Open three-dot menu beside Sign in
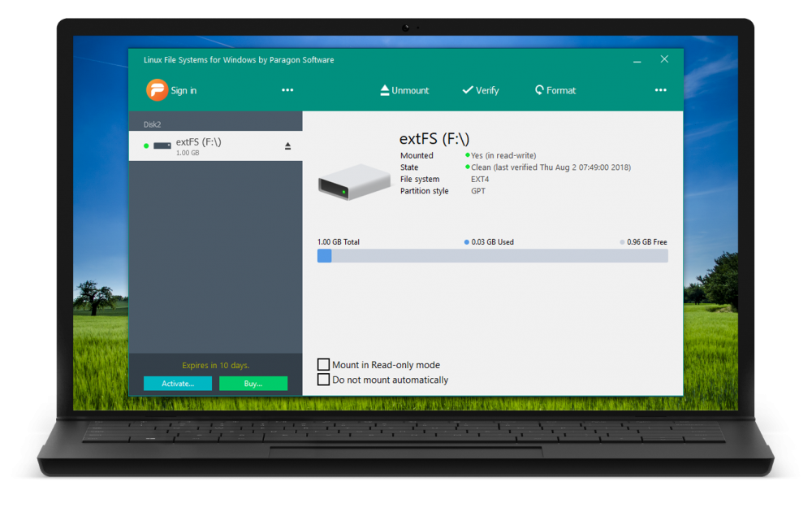Viewport: 812px width, 508px height. pyautogui.click(x=287, y=90)
